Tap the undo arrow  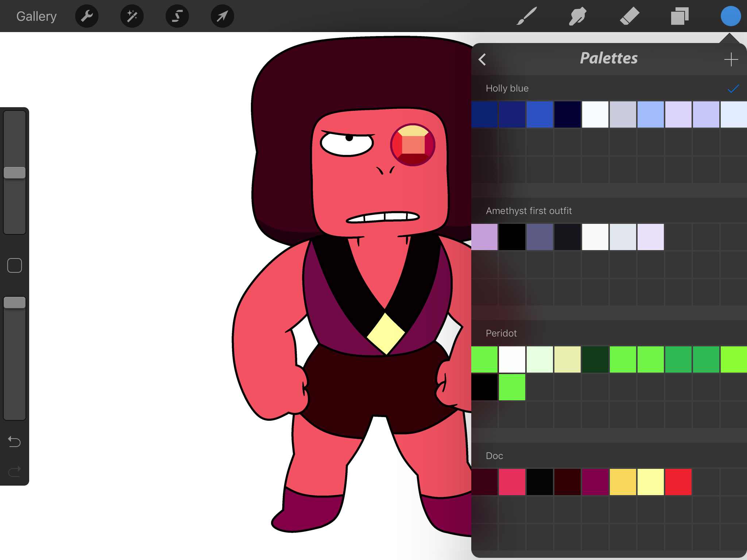pyautogui.click(x=15, y=442)
